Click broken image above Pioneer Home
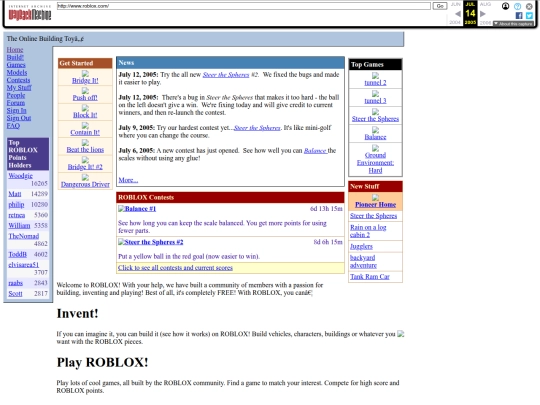Viewport: 540px width, 405px height. pyautogui.click(x=375, y=197)
